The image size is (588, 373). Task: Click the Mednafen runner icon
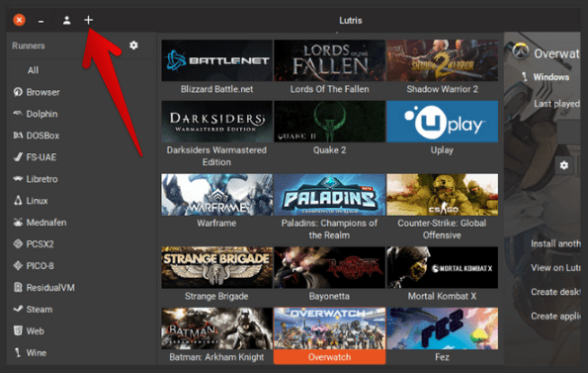pos(18,223)
